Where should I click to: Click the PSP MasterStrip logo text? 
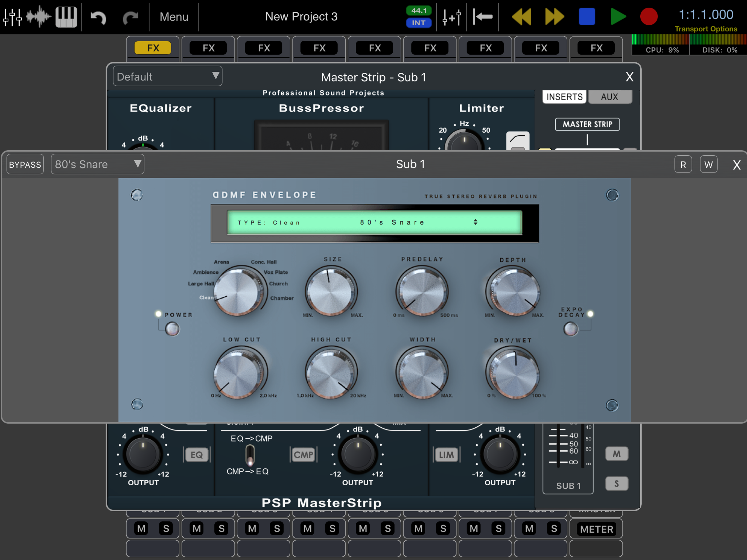(322, 503)
